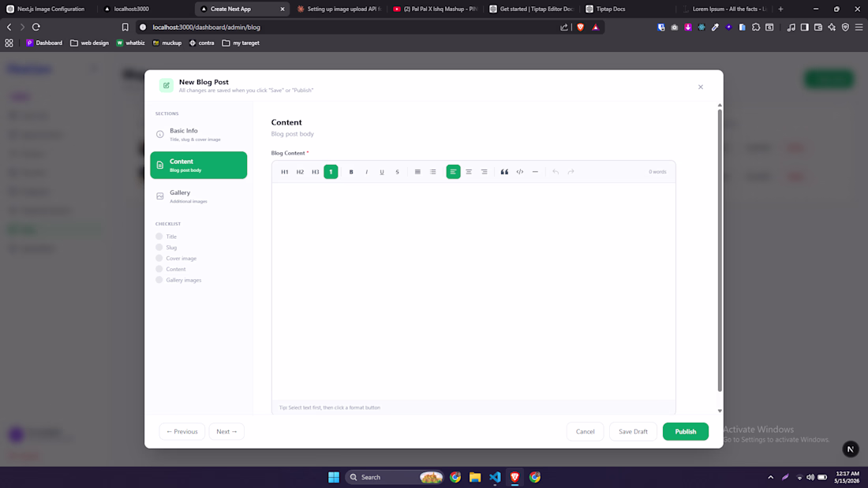Click the Title checklist indicator
This screenshot has height=488, width=868.
159,237
